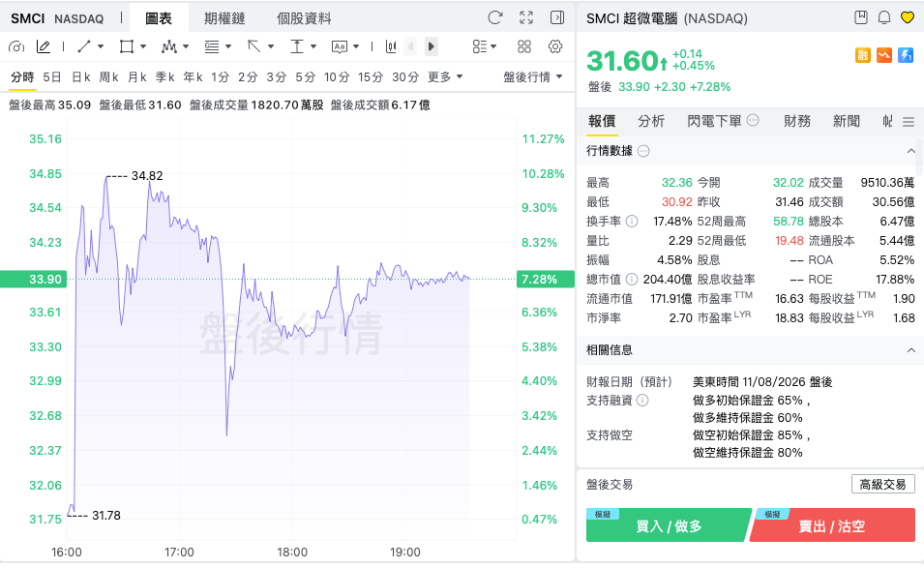Choose the text annotation tool
Screen dimensions: 924x568
[340, 46]
